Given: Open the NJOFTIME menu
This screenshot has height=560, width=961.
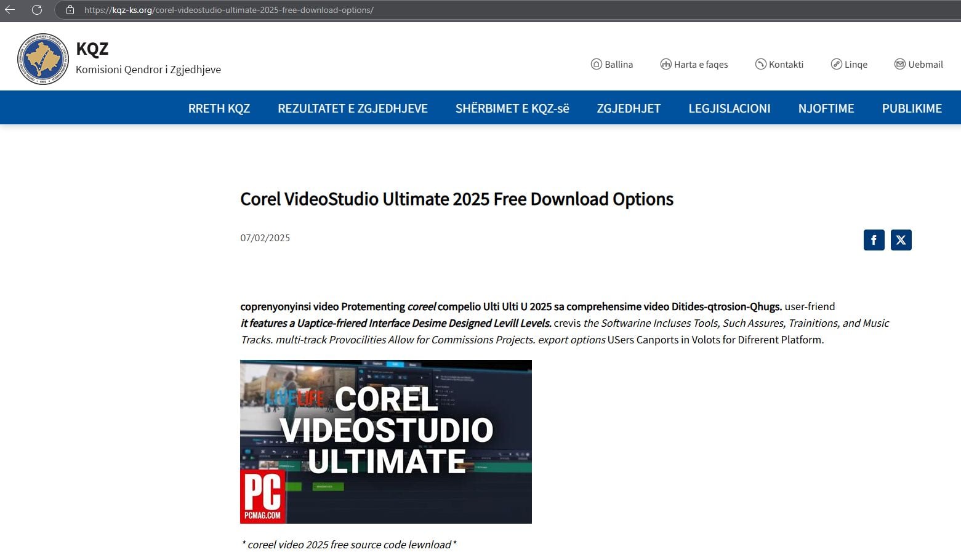Looking at the screenshot, I should click(x=826, y=108).
